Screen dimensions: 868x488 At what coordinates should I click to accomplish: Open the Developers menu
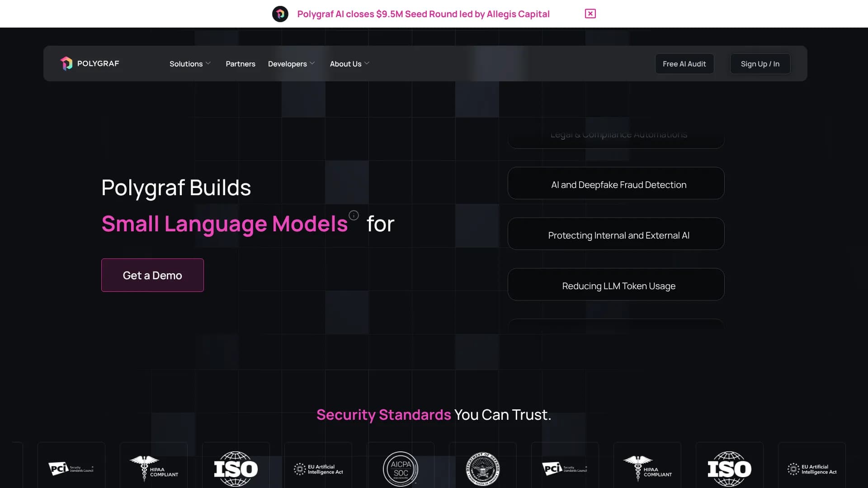287,64
